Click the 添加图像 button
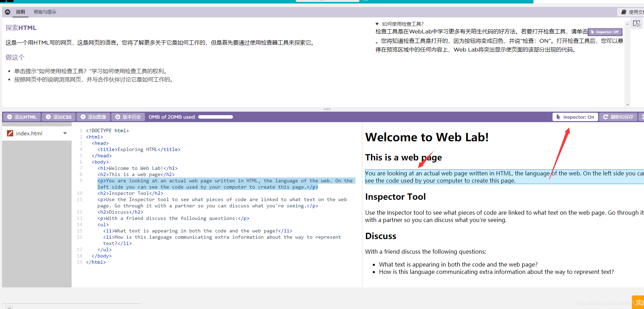 tap(93, 117)
